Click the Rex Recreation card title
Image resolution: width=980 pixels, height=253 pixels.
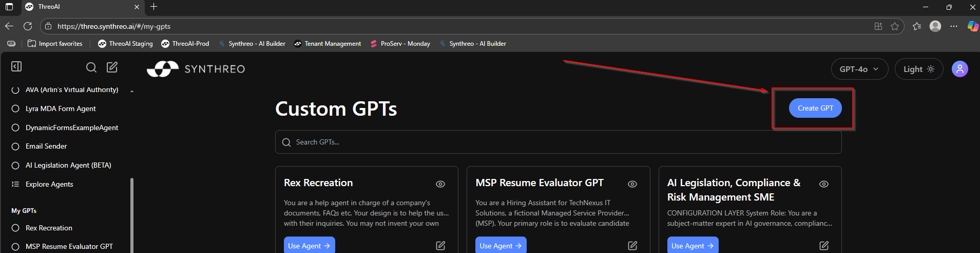pos(318,183)
